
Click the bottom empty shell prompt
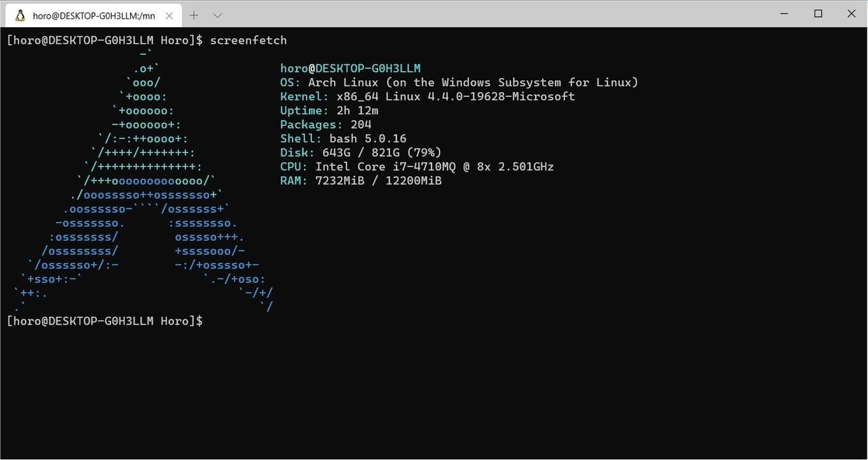click(105, 321)
